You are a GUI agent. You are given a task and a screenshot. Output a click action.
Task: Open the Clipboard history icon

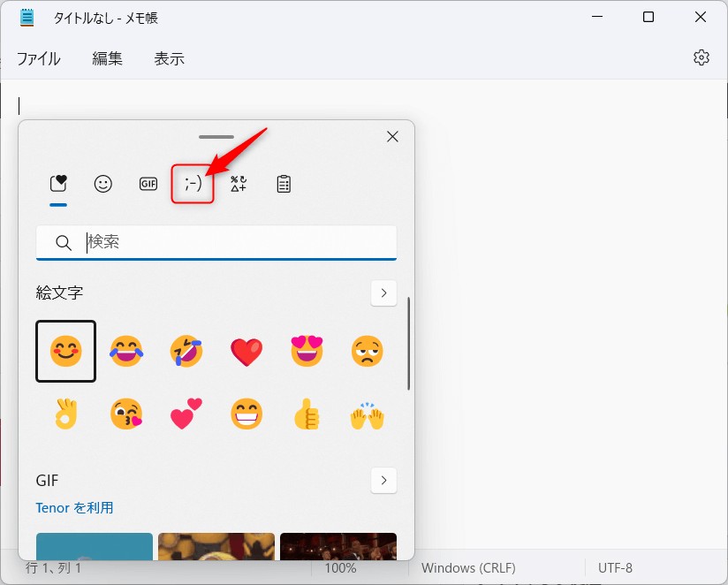point(284,184)
